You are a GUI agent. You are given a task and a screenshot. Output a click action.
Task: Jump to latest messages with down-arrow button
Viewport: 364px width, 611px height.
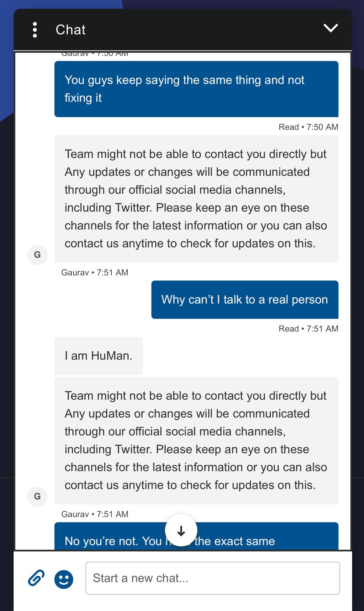181,530
